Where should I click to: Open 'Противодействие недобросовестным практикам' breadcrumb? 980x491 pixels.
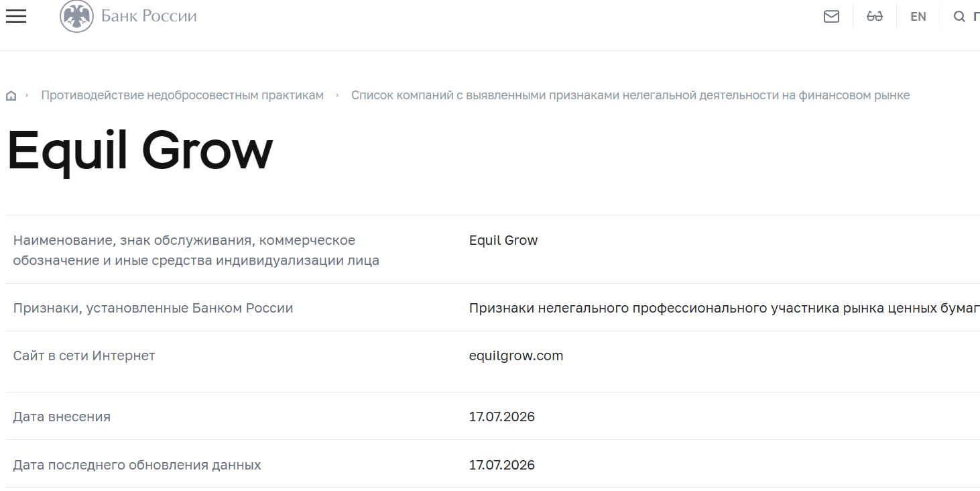click(x=182, y=95)
